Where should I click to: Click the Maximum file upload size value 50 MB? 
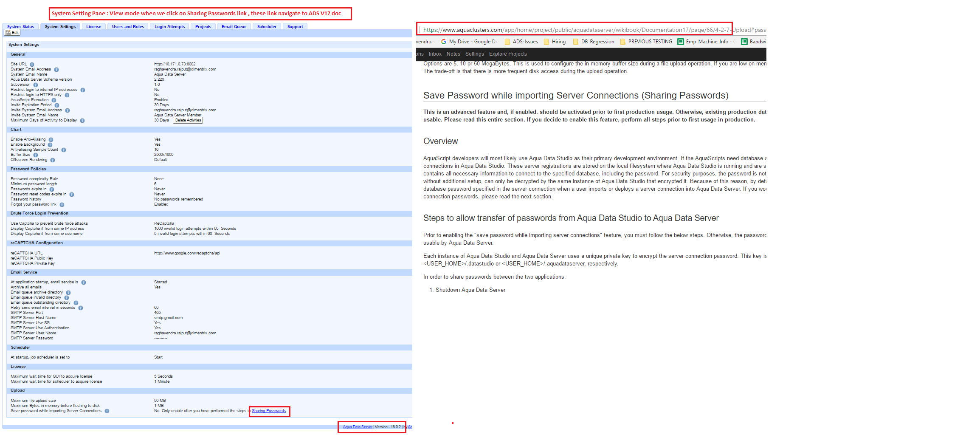click(160, 401)
